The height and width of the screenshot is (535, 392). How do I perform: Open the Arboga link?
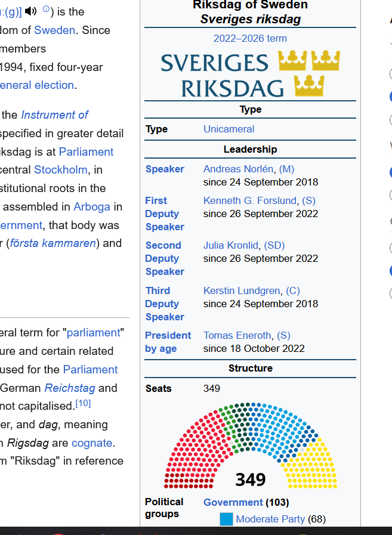(92, 207)
